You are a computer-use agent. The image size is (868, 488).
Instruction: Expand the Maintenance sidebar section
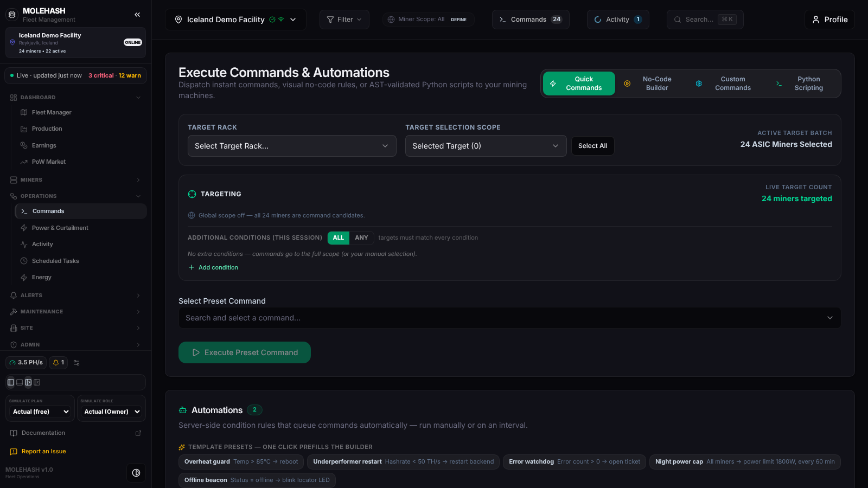click(75, 312)
